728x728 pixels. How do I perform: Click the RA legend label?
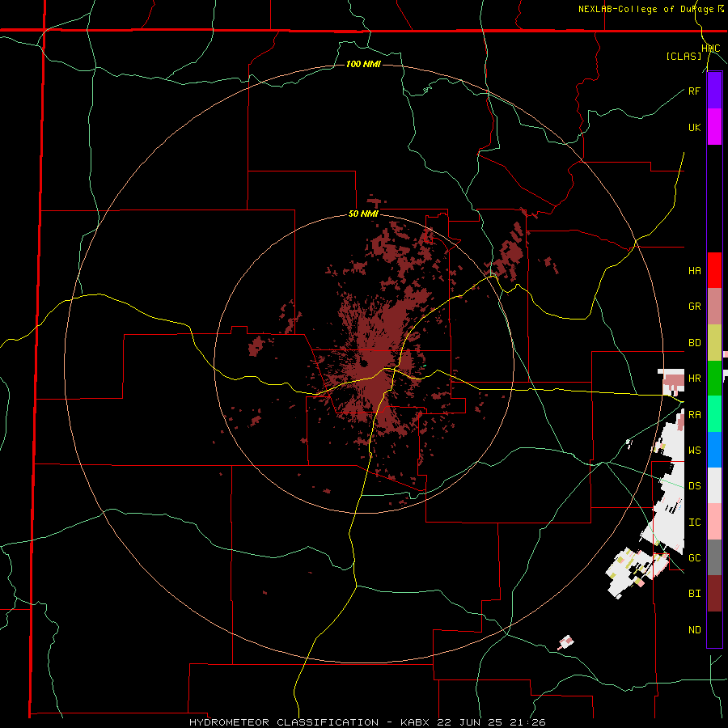(694, 415)
